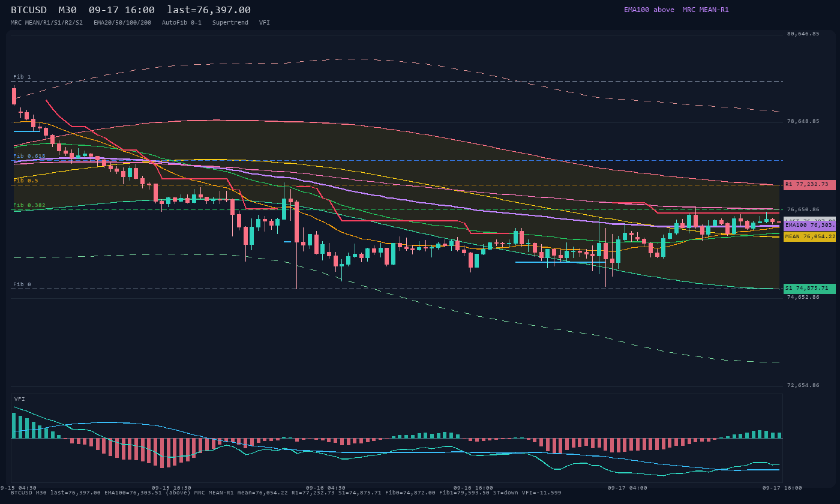Image resolution: width=840 pixels, height=504 pixels.
Task: Select the MRC MEAN/R1/S1/R2/S2 legend entry
Action: click(47, 22)
